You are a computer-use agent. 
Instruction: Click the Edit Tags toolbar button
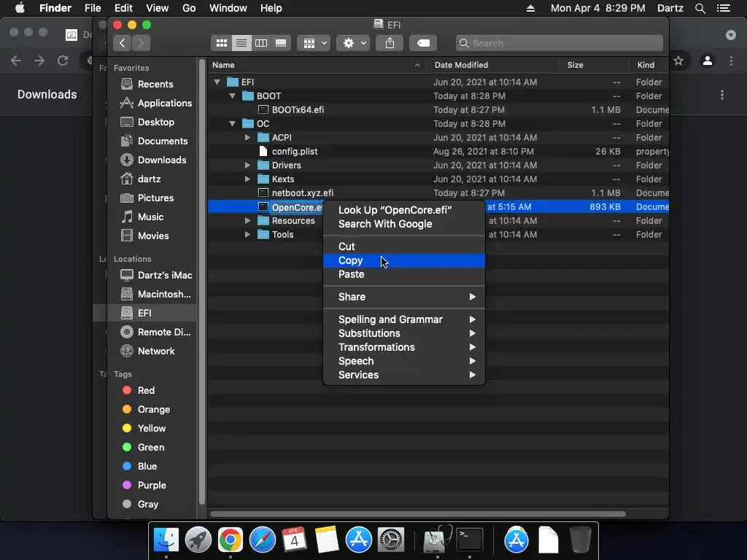pos(423,43)
